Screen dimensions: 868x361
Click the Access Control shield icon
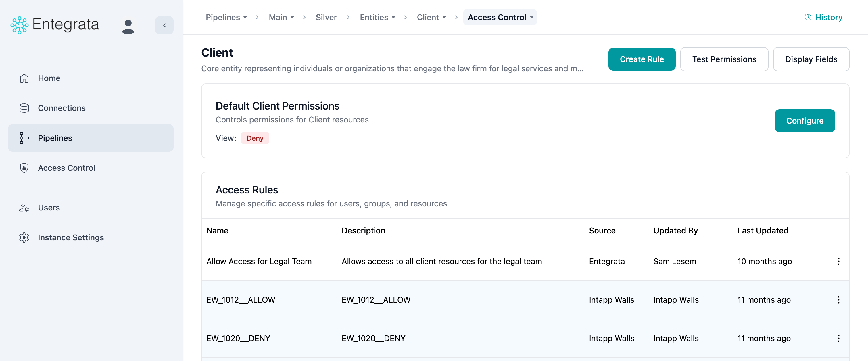[x=24, y=168]
